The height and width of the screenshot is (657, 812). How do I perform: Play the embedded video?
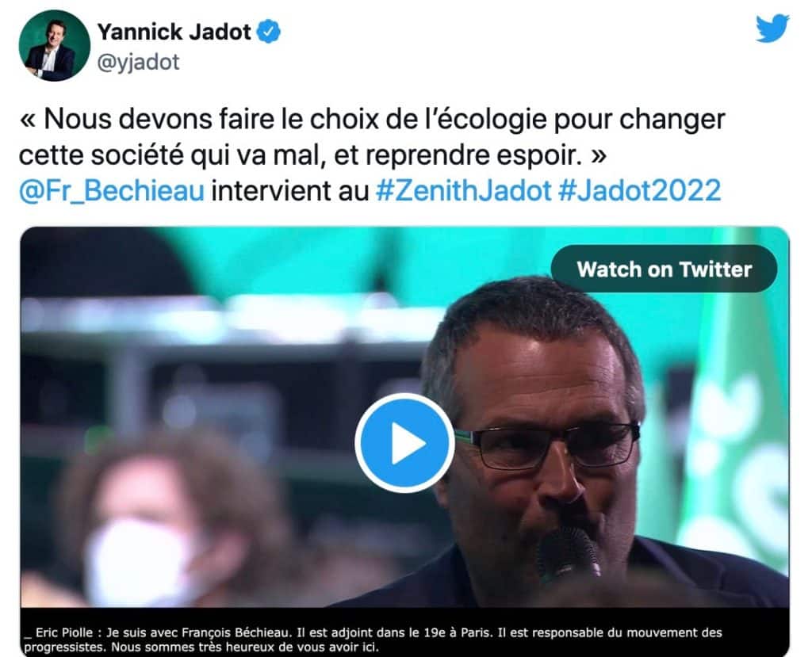404,443
